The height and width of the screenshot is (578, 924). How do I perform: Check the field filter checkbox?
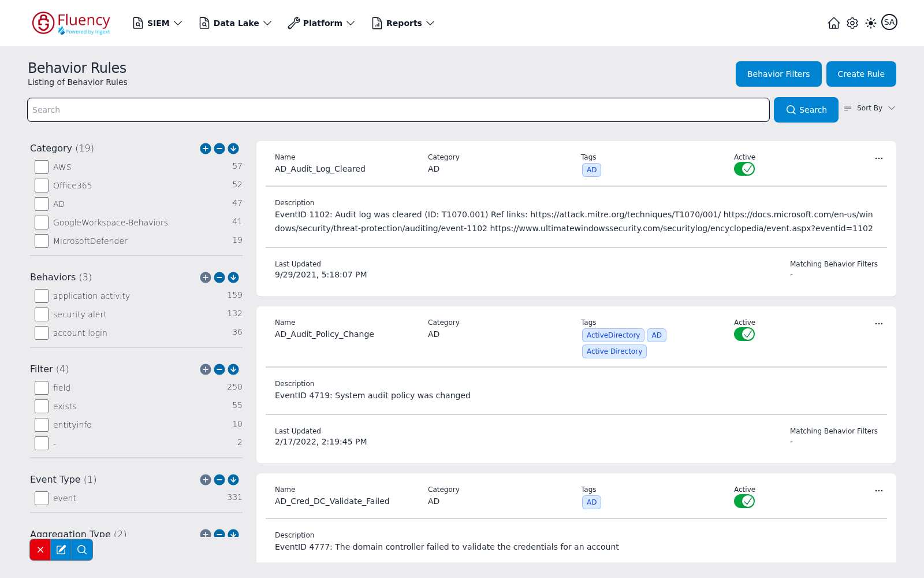42,388
